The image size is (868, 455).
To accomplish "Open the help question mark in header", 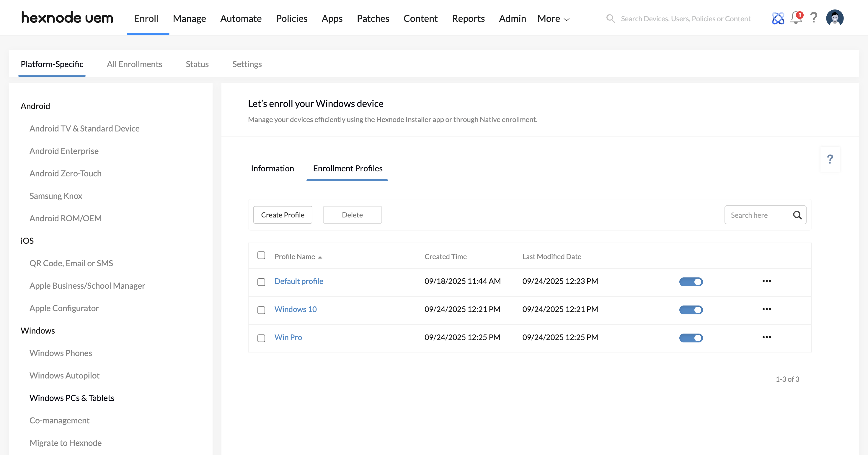I will coord(813,18).
